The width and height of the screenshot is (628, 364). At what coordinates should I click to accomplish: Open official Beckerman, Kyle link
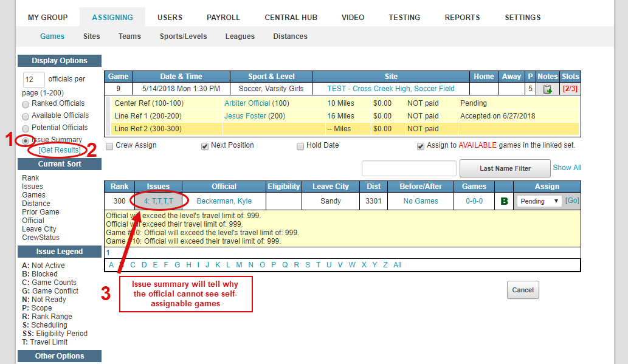pos(224,201)
